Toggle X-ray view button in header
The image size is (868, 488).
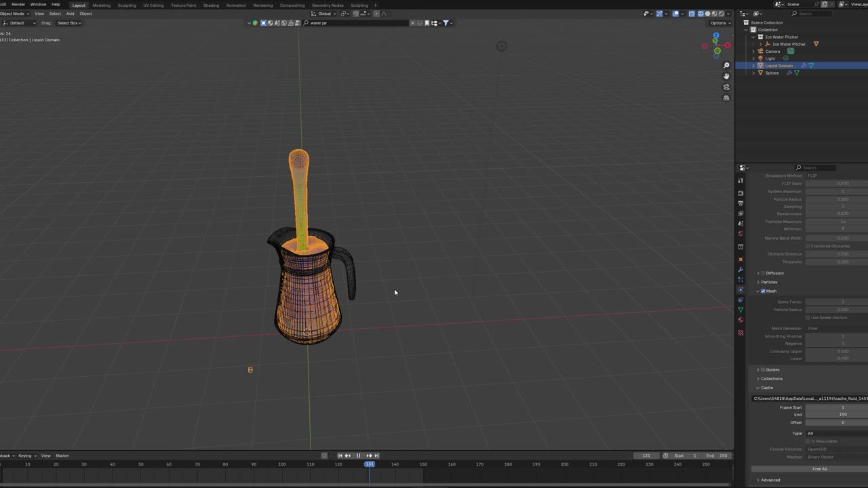tap(692, 14)
